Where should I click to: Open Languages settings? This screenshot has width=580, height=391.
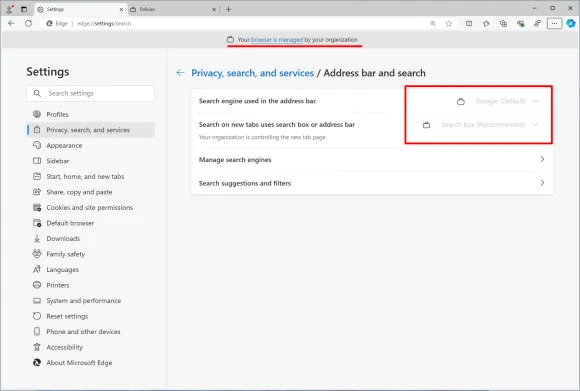[90, 270]
